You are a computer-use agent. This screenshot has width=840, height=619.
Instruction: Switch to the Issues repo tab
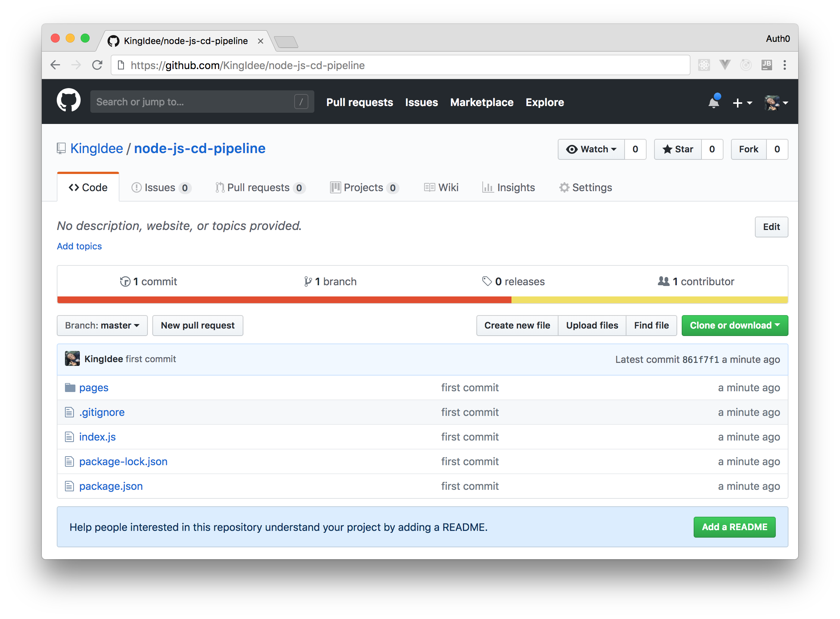pos(161,187)
